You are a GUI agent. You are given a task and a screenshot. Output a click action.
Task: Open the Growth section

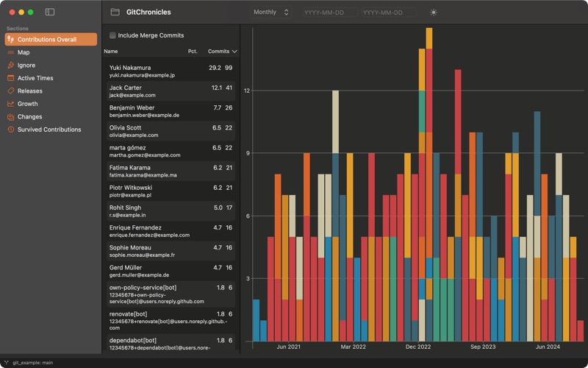coord(51,104)
